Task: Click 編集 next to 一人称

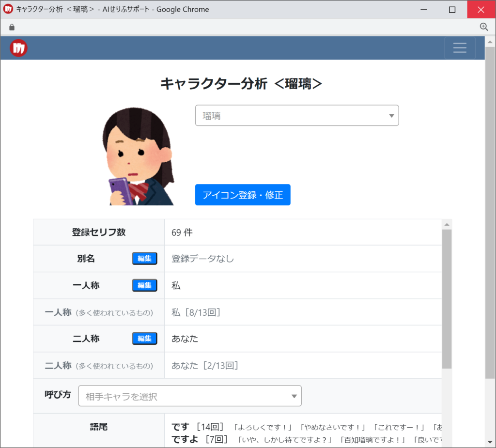Action: 144,285
